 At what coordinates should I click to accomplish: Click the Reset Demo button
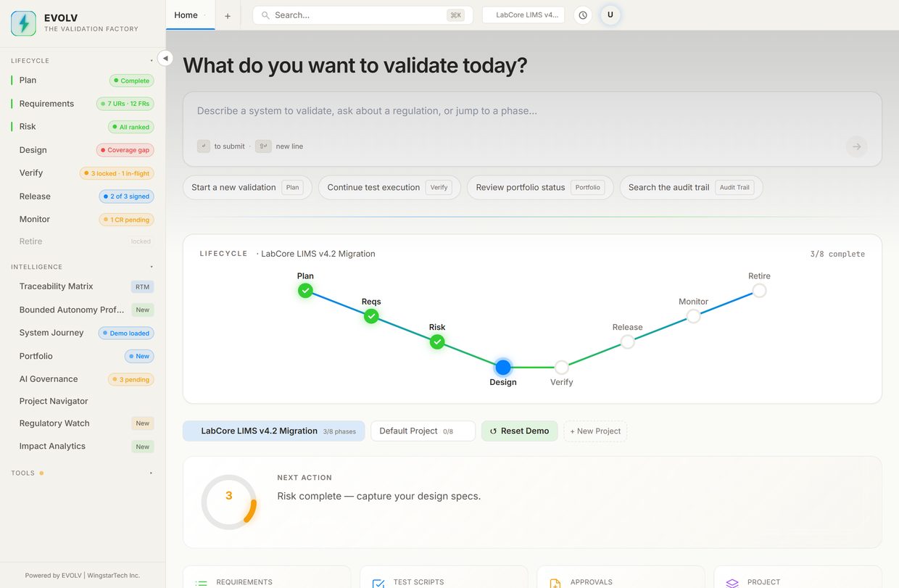point(520,431)
